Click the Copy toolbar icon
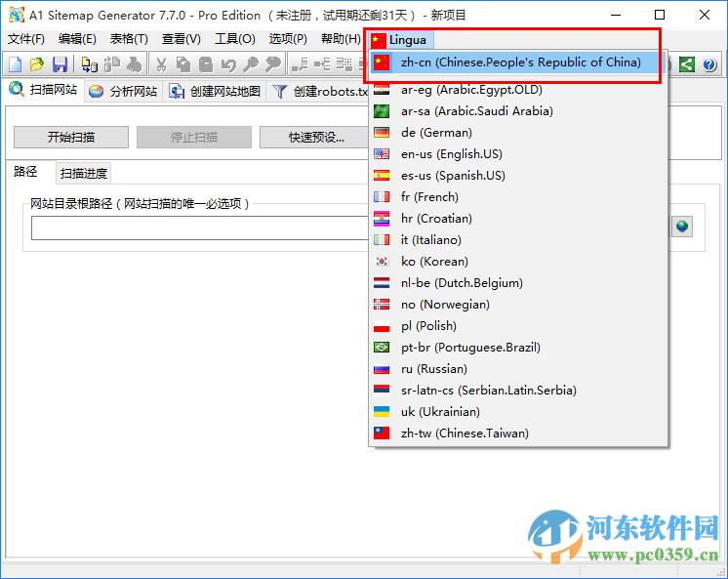This screenshot has width=728, height=579. coord(183,64)
